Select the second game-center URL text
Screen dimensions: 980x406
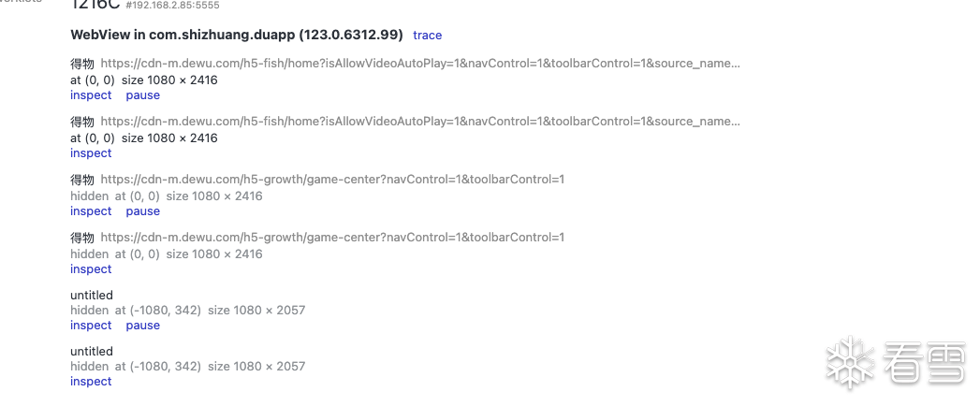332,238
